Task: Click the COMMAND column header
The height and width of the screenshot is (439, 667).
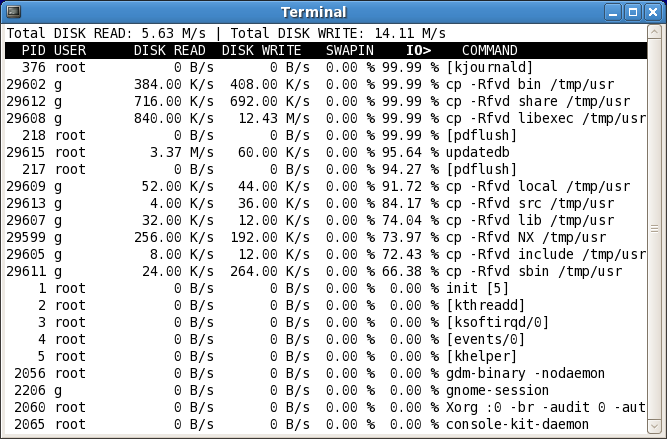Action: click(489, 50)
